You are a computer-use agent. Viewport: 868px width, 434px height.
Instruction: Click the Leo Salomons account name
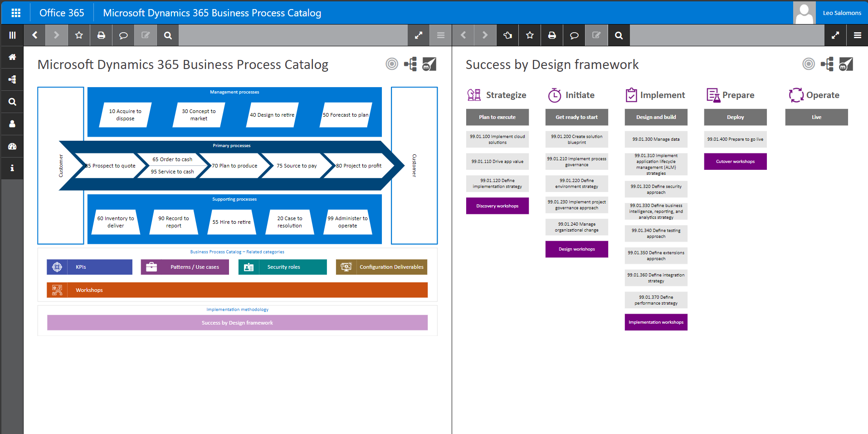click(841, 12)
